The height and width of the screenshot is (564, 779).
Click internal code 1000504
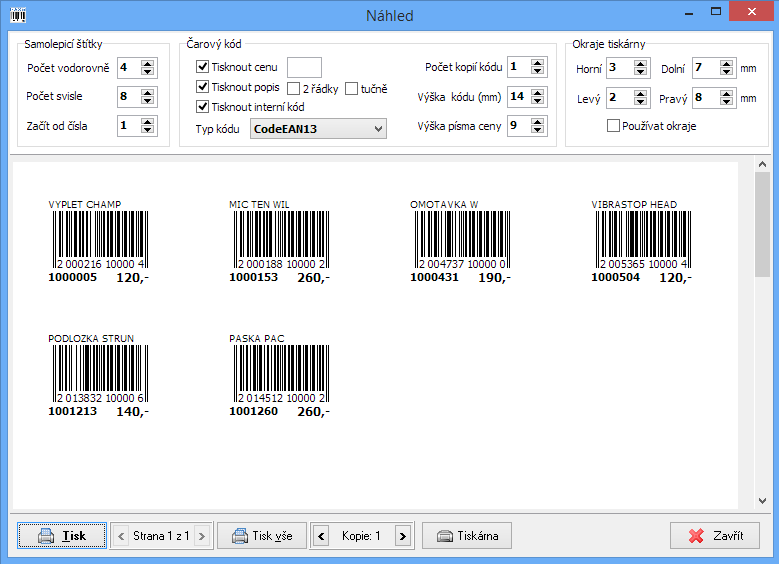point(616,277)
